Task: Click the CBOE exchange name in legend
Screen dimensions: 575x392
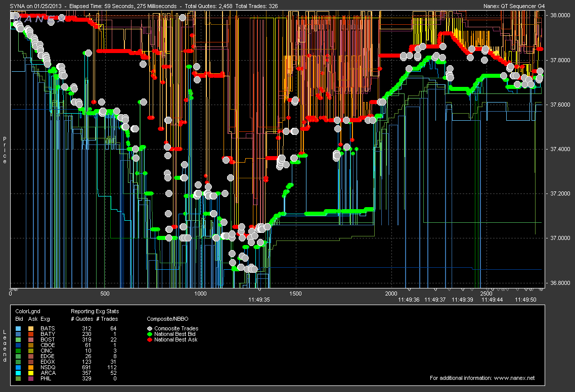Action: coord(48,345)
